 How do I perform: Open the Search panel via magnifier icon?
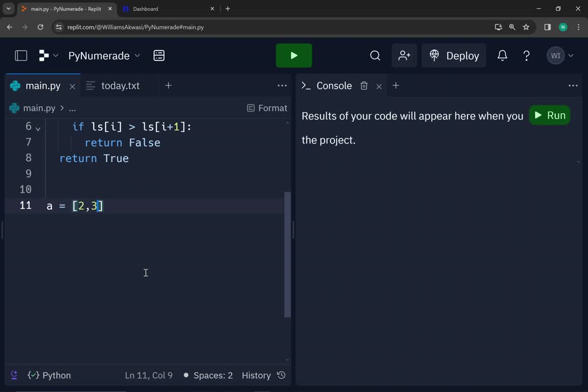[375, 55]
